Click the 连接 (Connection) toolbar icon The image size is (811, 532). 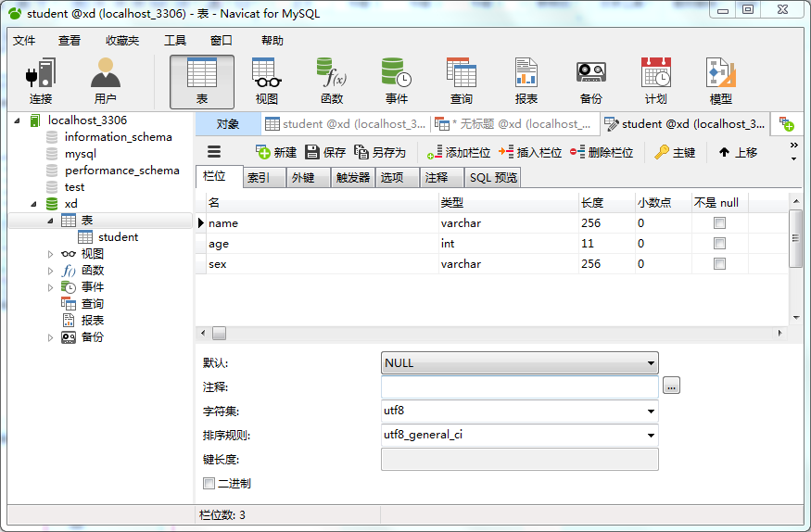click(x=41, y=81)
